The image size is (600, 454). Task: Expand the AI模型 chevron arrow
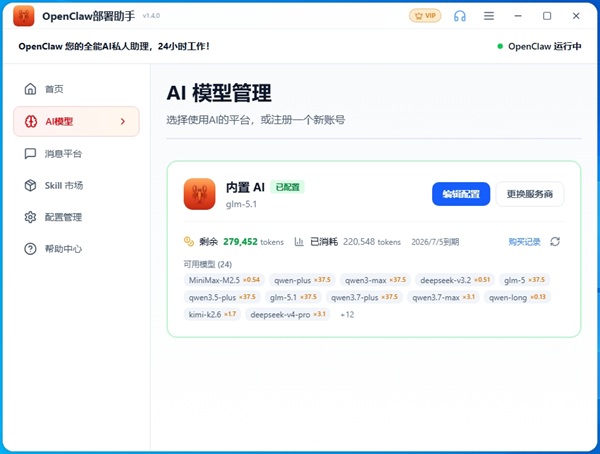coord(123,121)
